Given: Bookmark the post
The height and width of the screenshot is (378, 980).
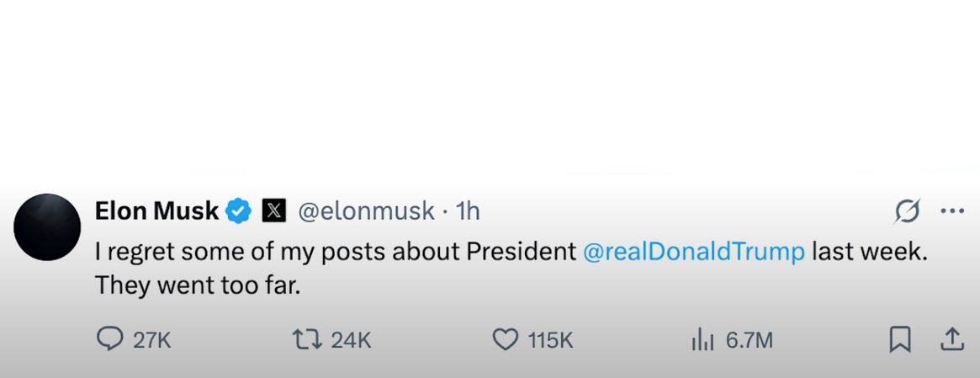Looking at the screenshot, I should click(899, 339).
